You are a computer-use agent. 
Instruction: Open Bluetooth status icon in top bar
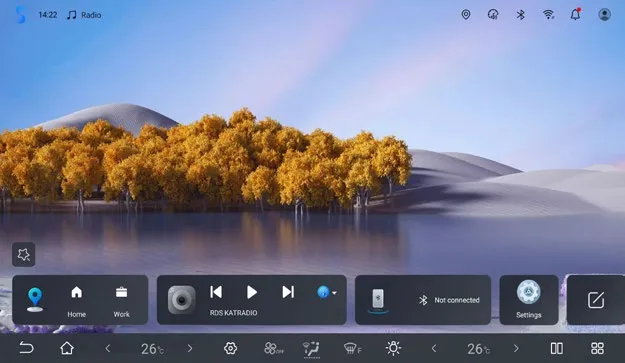coord(521,15)
